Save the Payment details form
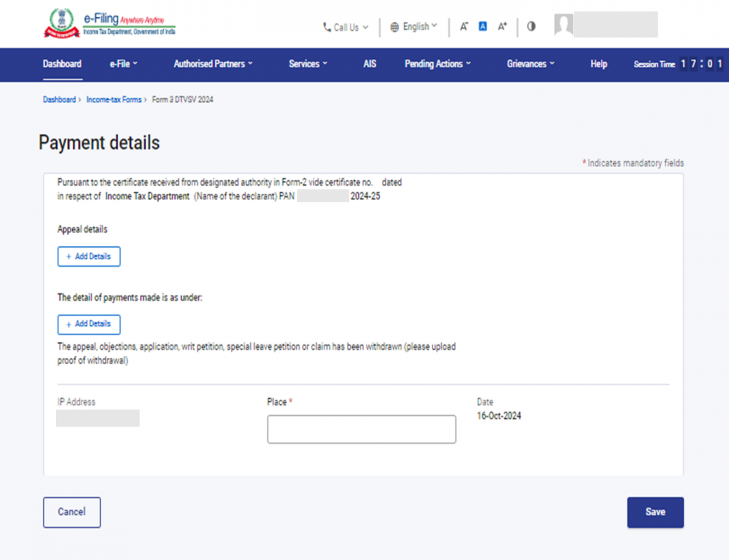Image resolution: width=729 pixels, height=560 pixels. 655,512
